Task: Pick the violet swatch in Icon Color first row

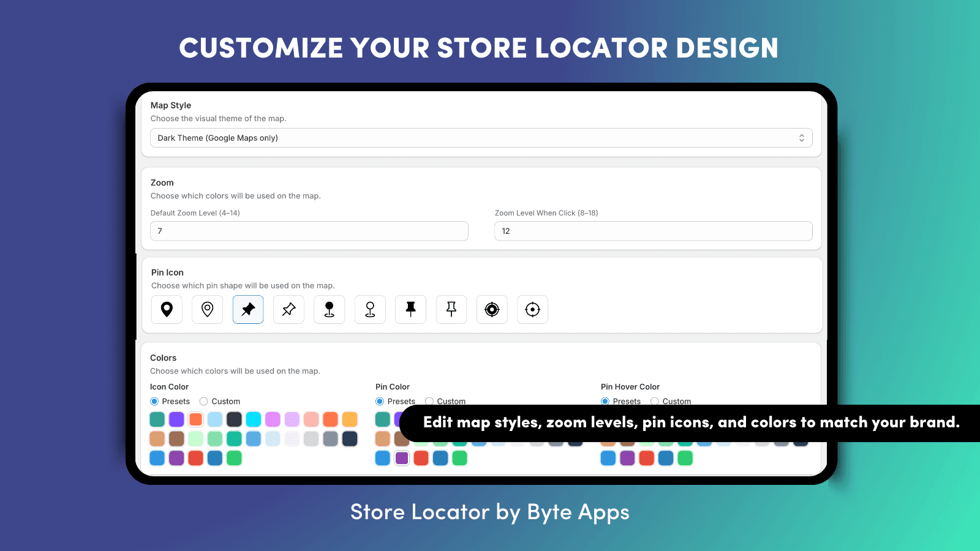Action: tap(176, 419)
